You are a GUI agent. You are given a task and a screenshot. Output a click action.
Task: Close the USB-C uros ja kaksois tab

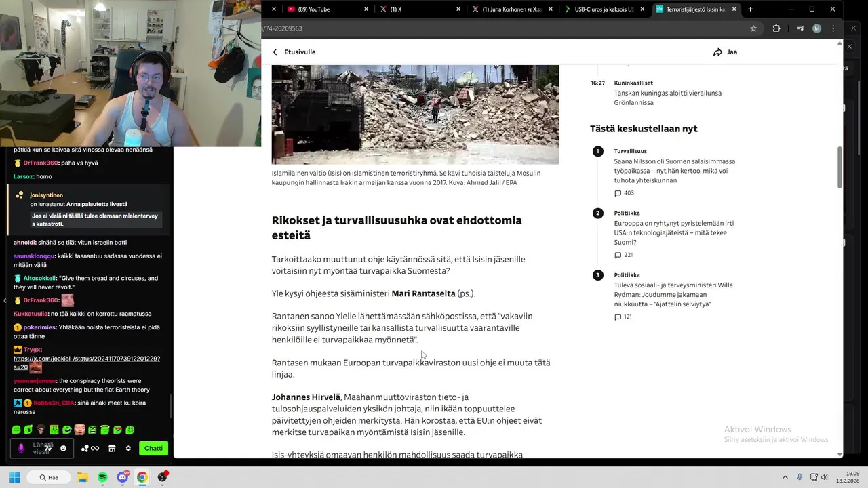pos(642,9)
